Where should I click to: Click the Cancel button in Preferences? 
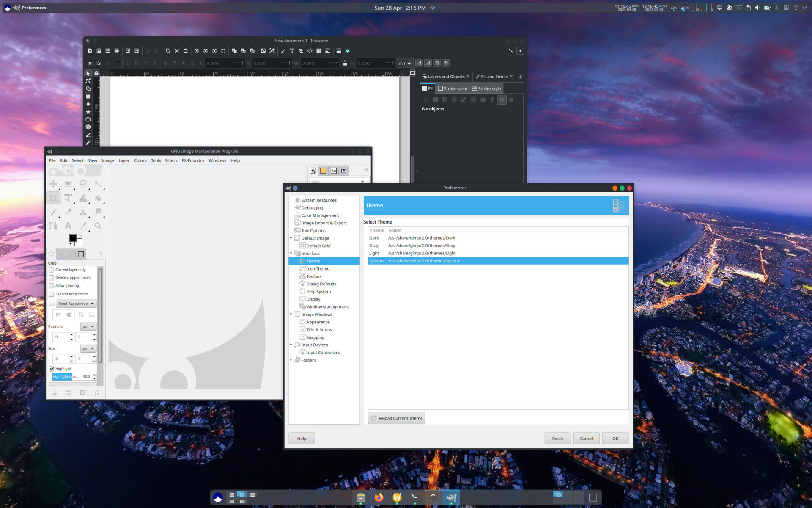point(586,439)
